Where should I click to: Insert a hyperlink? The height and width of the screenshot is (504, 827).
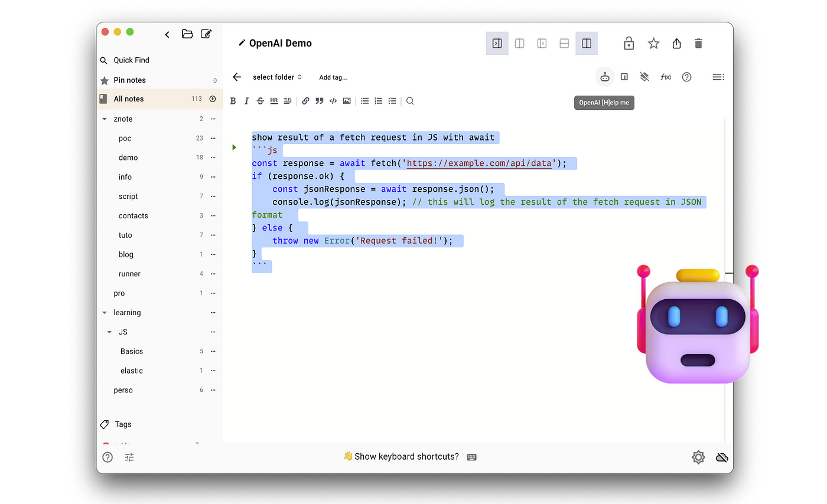pyautogui.click(x=305, y=101)
